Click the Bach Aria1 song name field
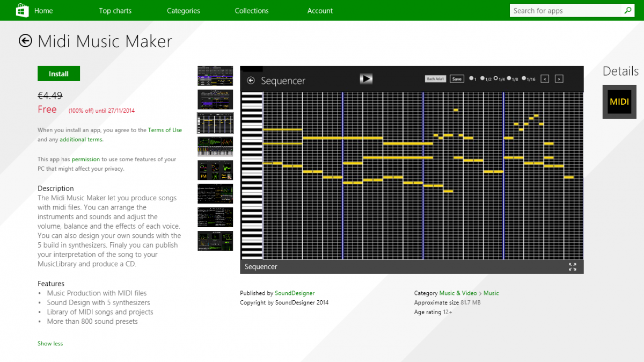This screenshot has height=362, width=644. click(436, 79)
